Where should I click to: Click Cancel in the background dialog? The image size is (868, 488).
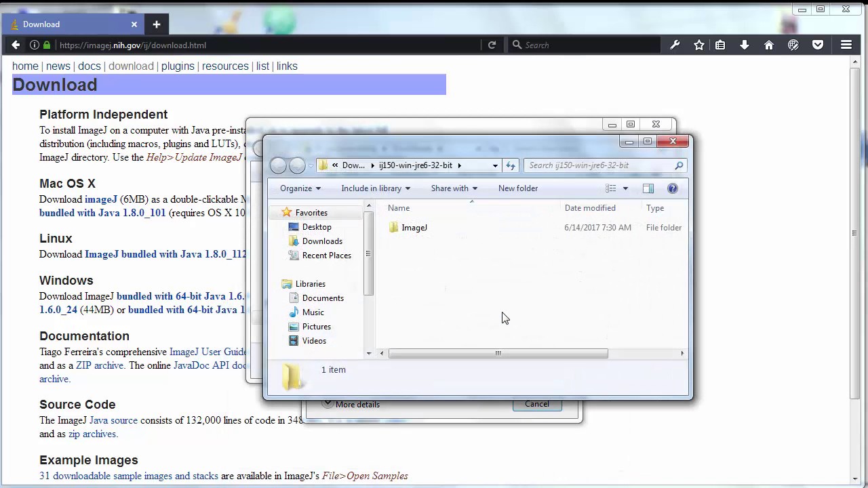537,404
